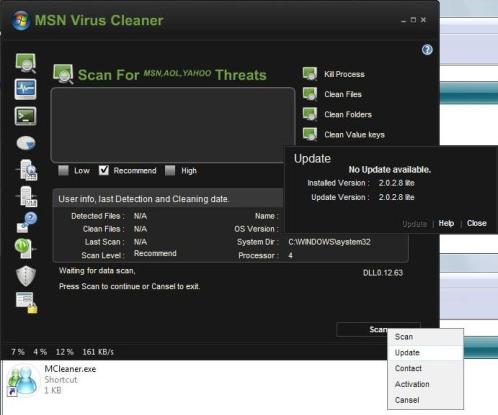This screenshot has height=415, width=498.
Task: Click the Clean Files icon
Action: coord(310,94)
